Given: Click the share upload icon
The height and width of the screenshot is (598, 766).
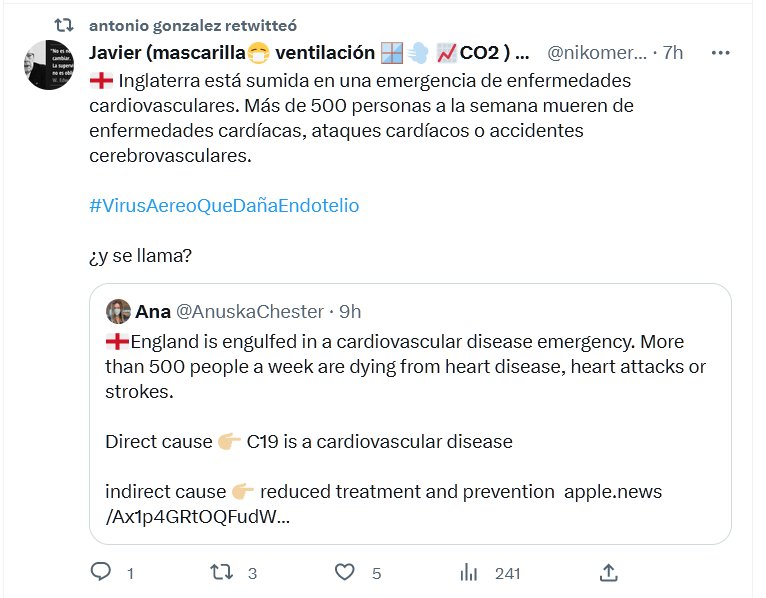Looking at the screenshot, I should [608, 572].
